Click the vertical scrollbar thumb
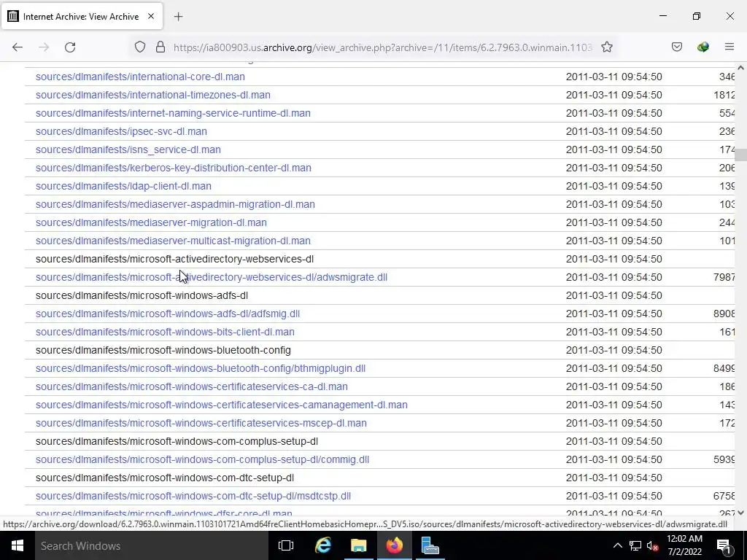Image resolution: width=747 pixels, height=560 pixels. (x=740, y=155)
